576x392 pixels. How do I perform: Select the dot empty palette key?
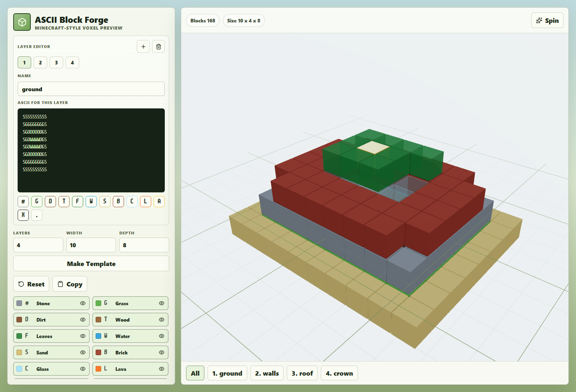(x=37, y=215)
